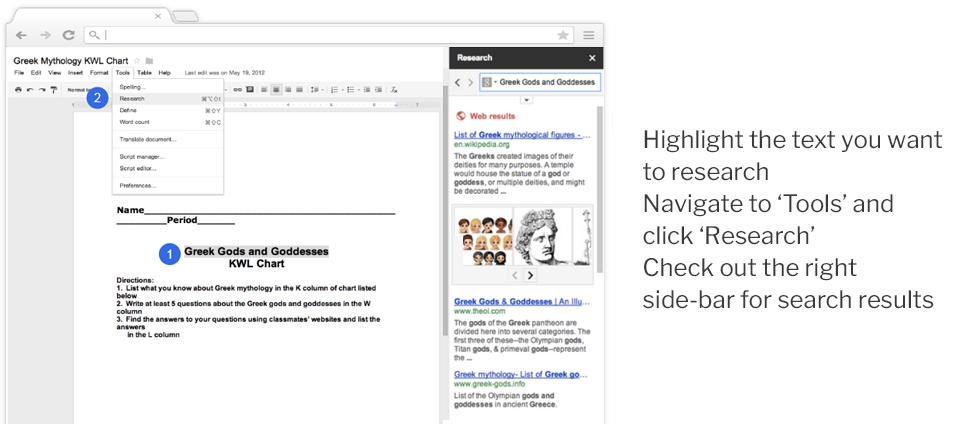Open the line spacing dropdown
953x424 pixels.
point(314,90)
